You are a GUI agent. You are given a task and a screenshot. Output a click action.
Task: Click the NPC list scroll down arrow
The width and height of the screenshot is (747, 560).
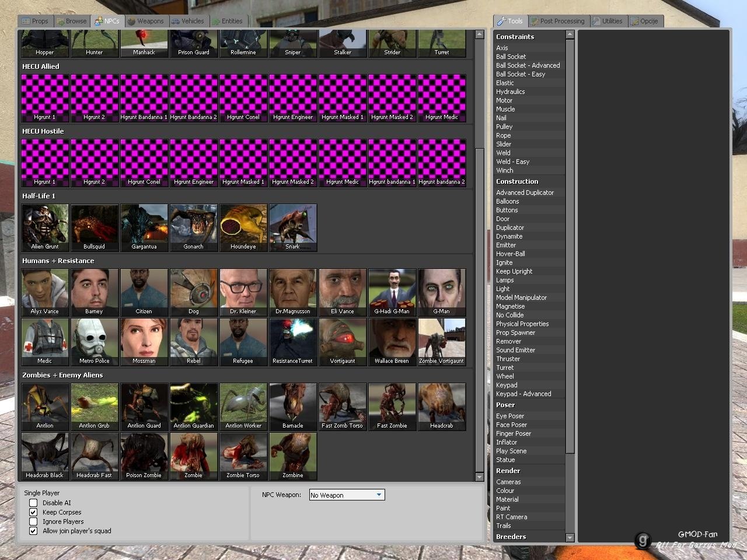click(x=480, y=477)
